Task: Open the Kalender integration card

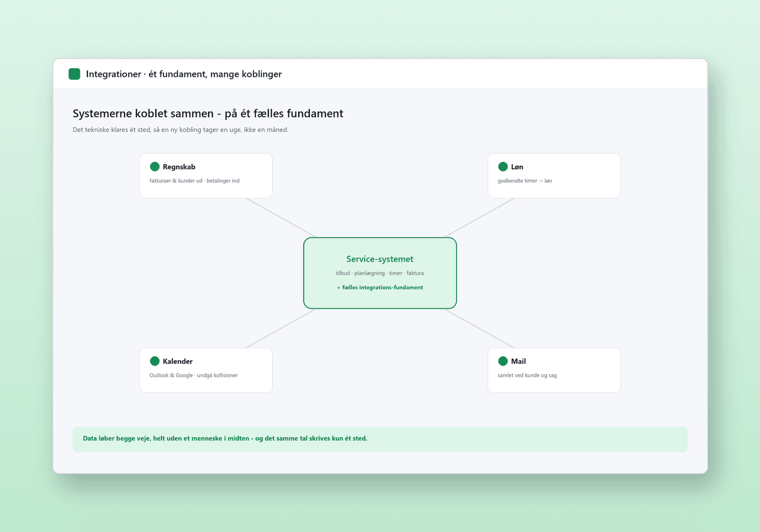Action: (206, 370)
